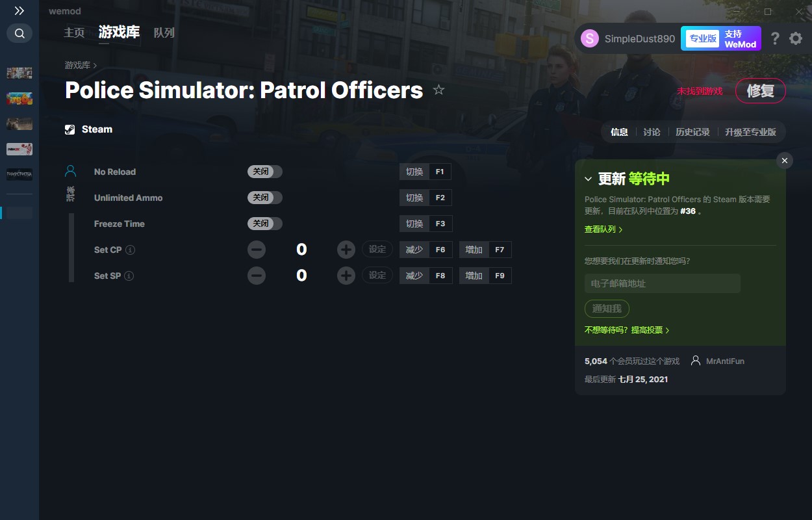812x520 pixels.
Task: Click 设定 button for Set SP
Action: pos(377,276)
